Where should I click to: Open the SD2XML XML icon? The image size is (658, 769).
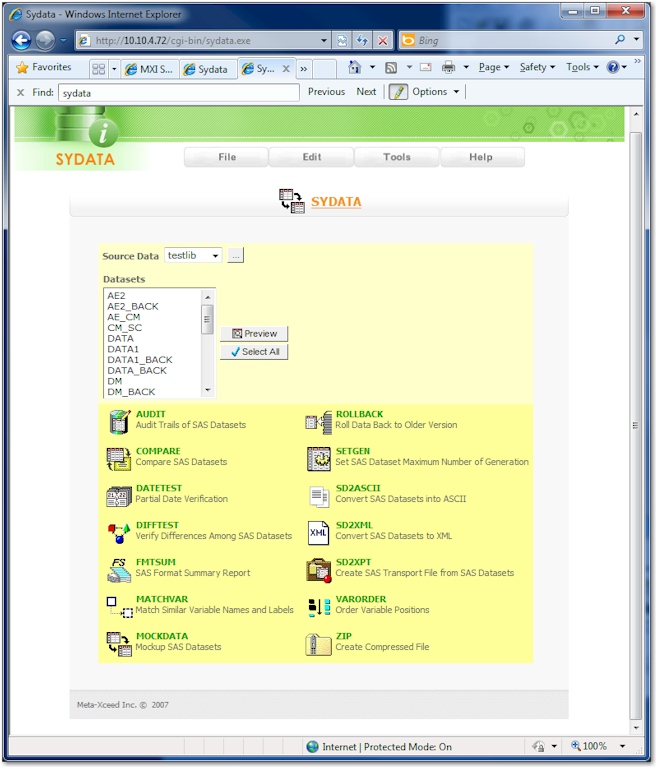pos(319,533)
